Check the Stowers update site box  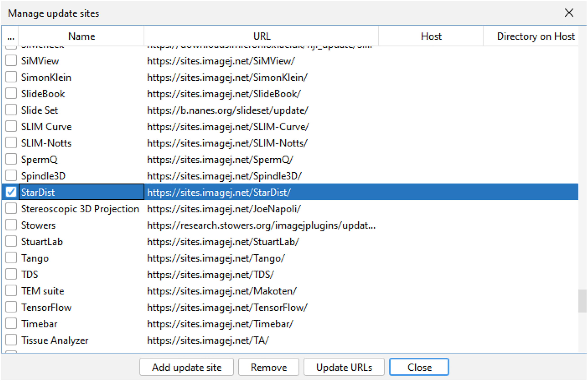tap(11, 225)
